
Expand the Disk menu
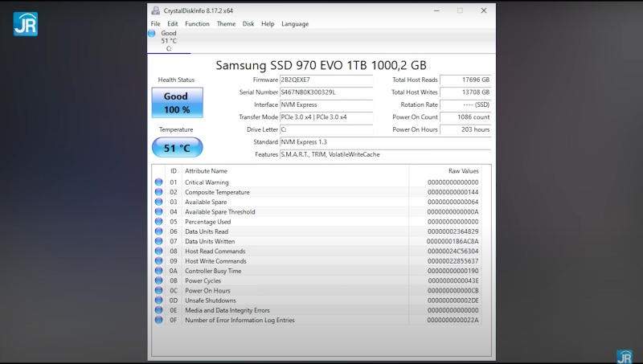pyautogui.click(x=248, y=24)
